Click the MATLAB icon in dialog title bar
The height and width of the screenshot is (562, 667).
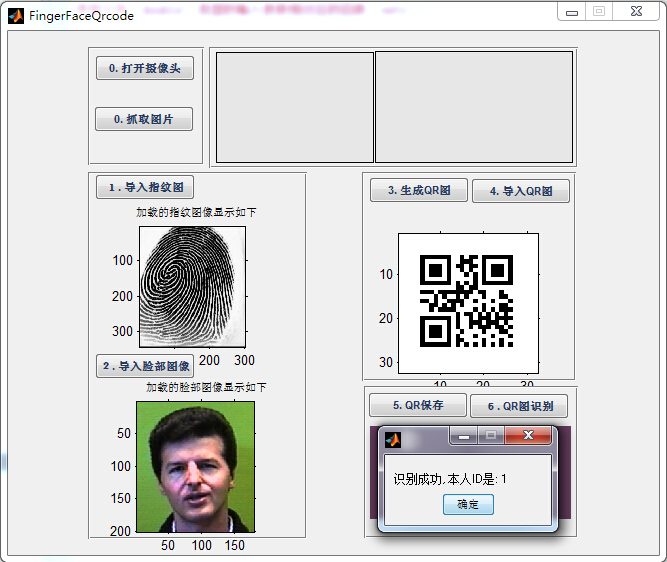tap(393, 439)
